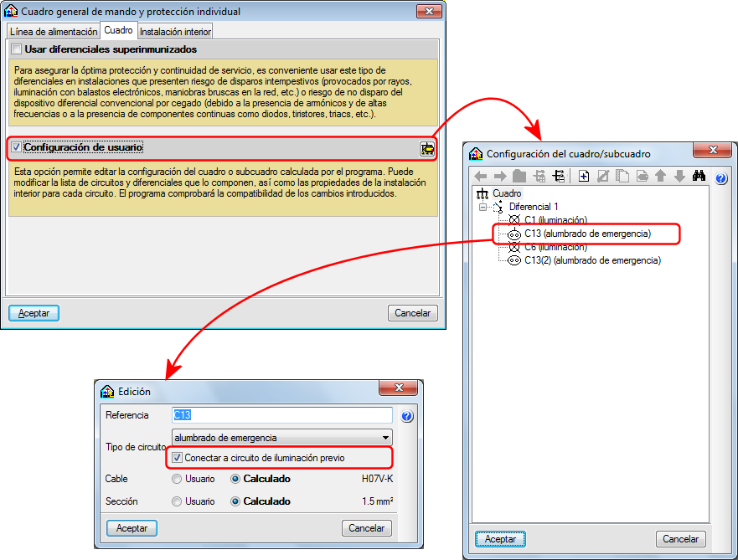Screen dimensions: 738x560
Task: Click the C6 iluminación lamp icon
Action: [x=514, y=247]
